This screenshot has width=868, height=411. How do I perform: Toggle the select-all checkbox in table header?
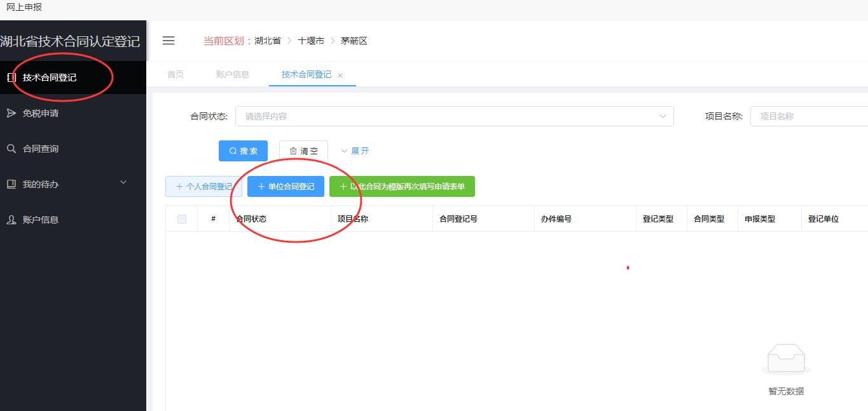pyautogui.click(x=182, y=219)
